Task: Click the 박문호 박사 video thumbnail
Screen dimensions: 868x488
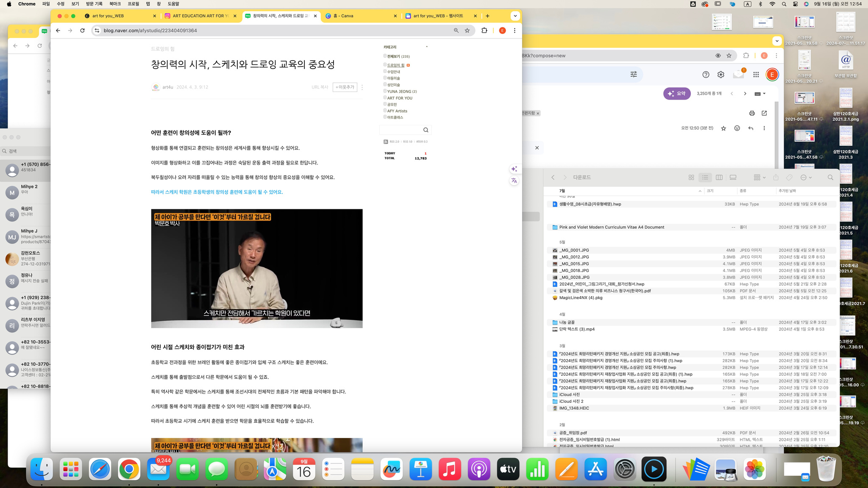Action: [x=257, y=269]
